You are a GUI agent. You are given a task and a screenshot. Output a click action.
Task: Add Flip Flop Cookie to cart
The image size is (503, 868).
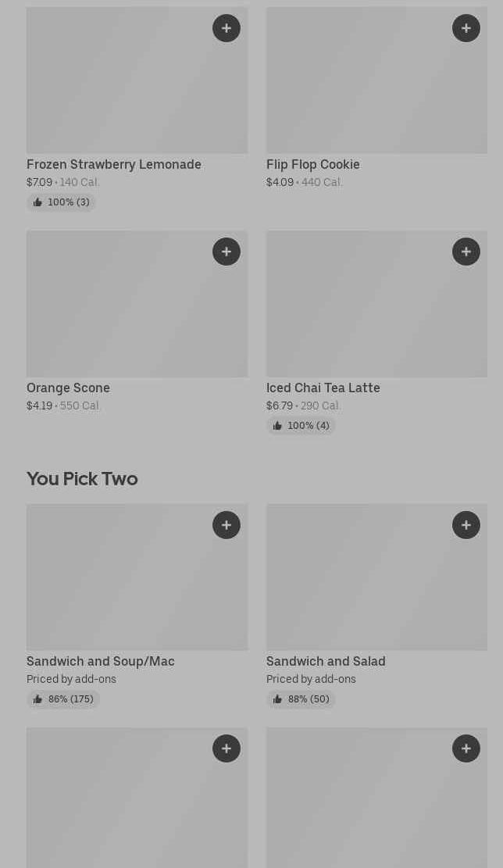(x=466, y=28)
